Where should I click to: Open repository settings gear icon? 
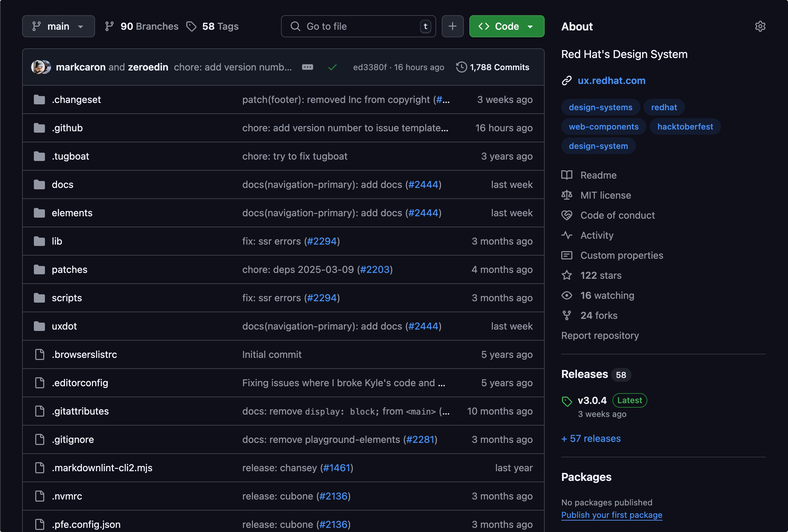pos(760,26)
